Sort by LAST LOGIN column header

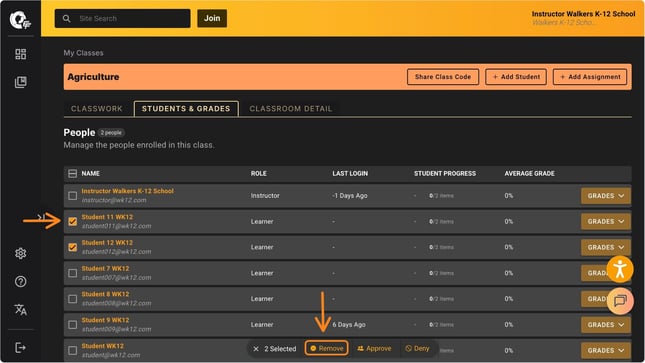pos(350,174)
